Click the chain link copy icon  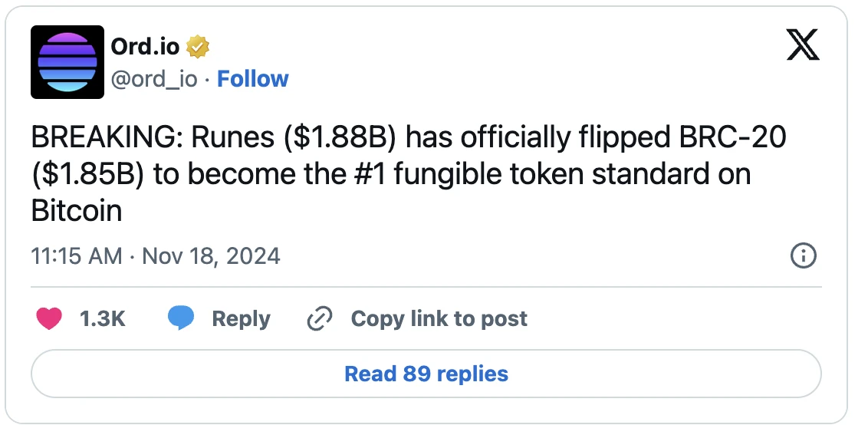(320, 318)
